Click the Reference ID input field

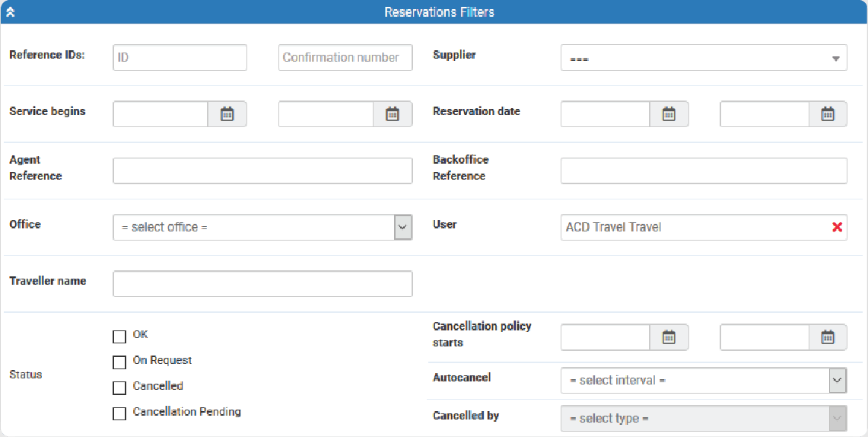180,58
